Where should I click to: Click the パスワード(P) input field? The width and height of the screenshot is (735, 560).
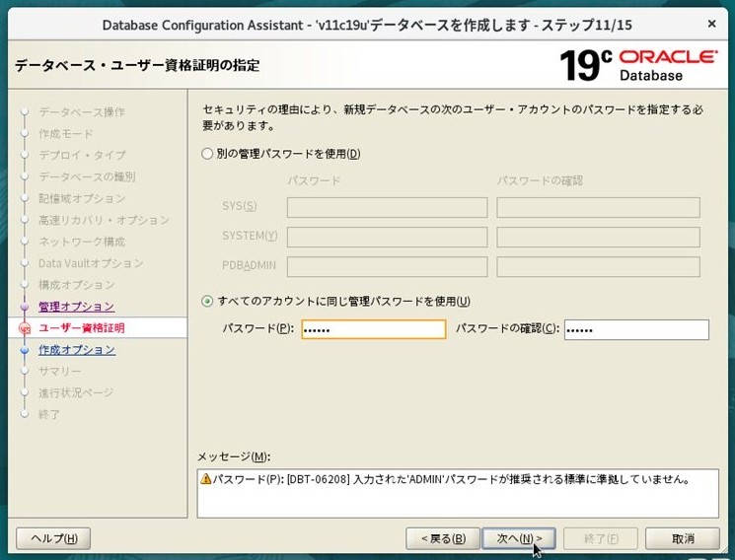(374, 329)
